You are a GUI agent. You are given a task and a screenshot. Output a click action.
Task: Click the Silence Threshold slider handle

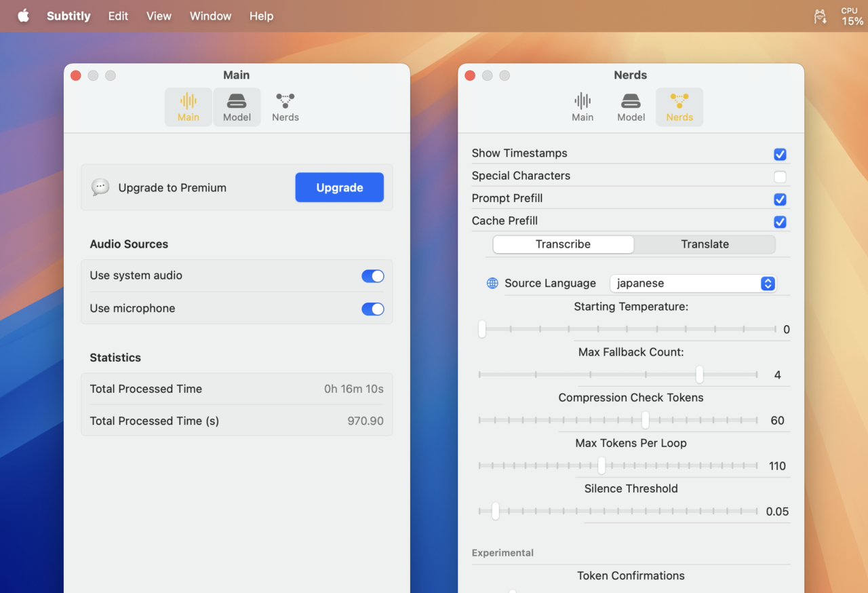tap(495, 511)
